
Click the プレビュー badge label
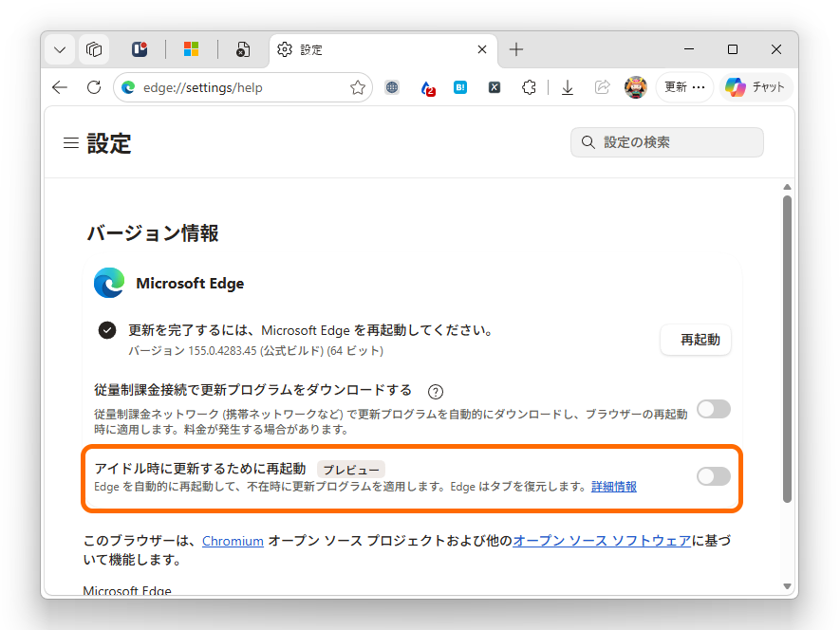pos(351,470)
